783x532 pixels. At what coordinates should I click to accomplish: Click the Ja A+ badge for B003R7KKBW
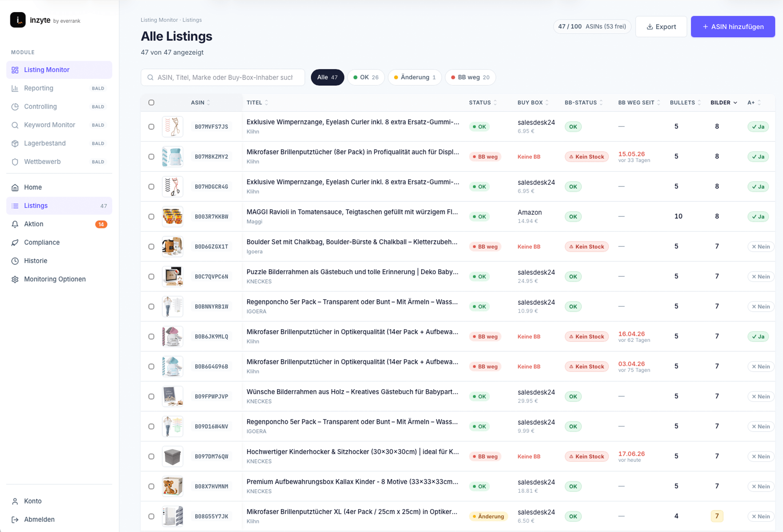pyautogui.click(x=758, y=216)
